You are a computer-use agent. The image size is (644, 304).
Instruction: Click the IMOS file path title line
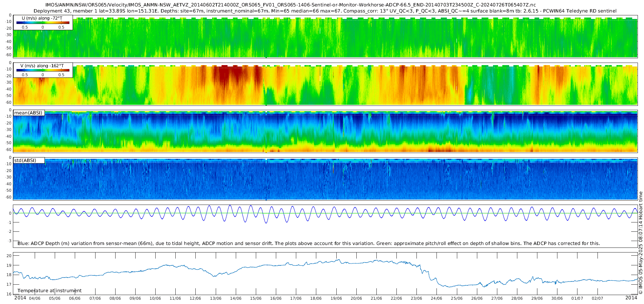pos(291,5)
